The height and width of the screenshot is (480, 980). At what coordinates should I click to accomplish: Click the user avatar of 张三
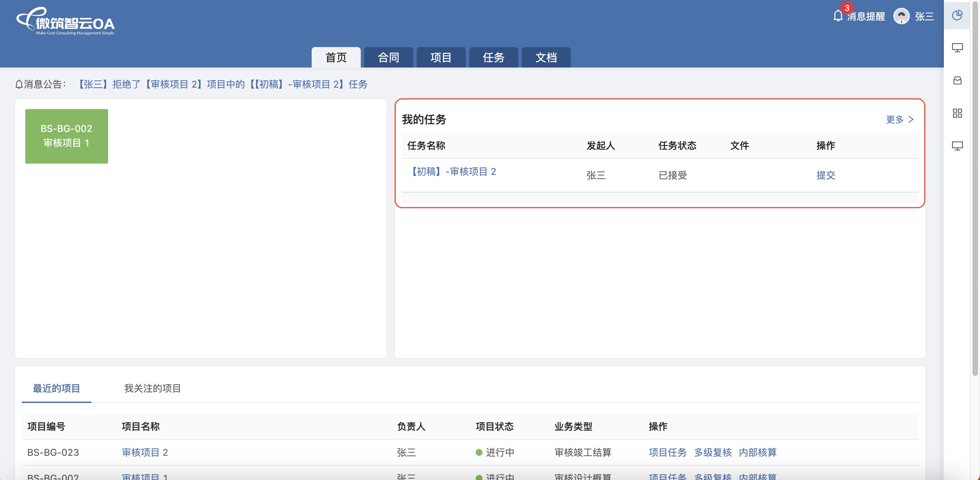coord(901,16)
